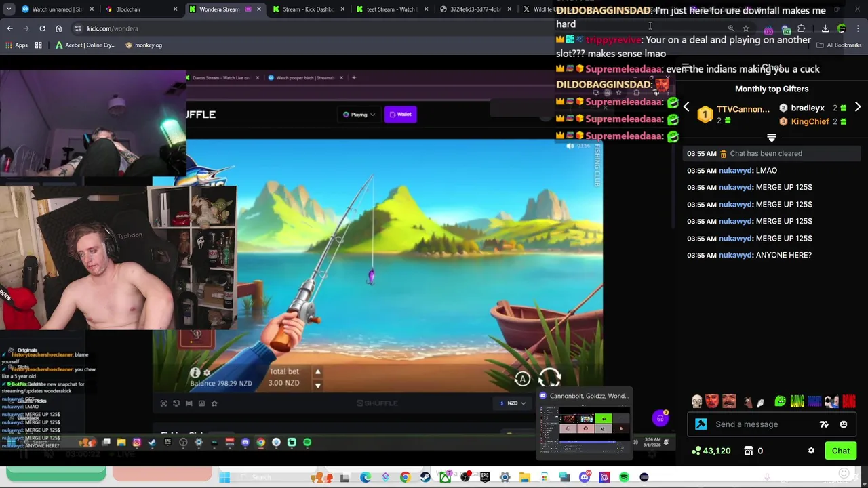
Task: Send the yellow-green BANG emote
Action: (797, 401)
